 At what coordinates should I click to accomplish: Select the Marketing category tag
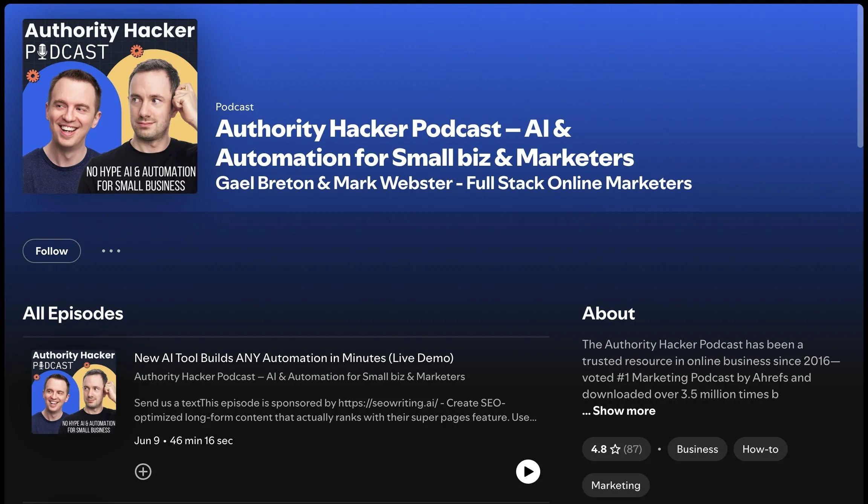point(616,485)
